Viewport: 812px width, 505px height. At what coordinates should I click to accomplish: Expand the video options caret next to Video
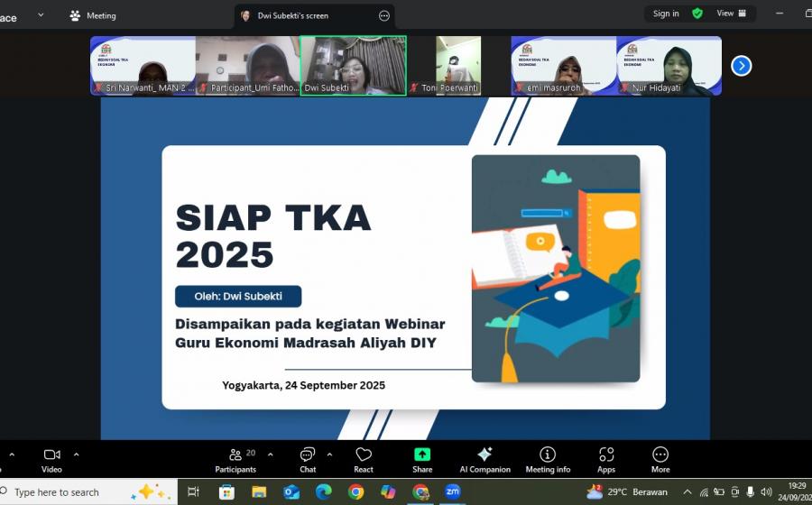(76, 454)
